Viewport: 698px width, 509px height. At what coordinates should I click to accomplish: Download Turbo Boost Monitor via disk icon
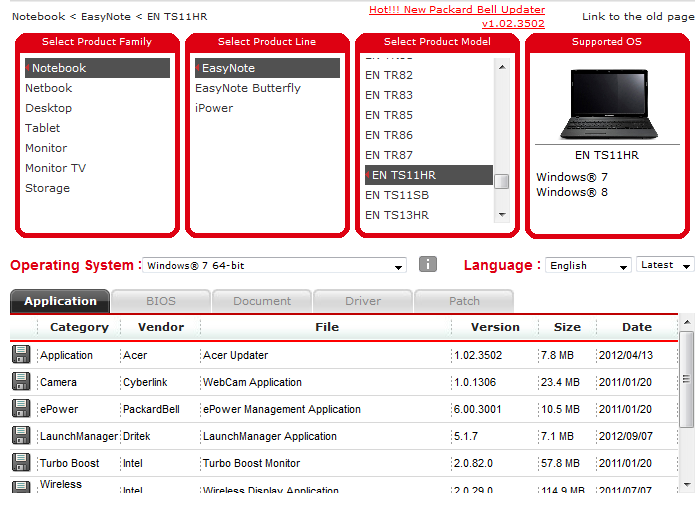[20, 463]
